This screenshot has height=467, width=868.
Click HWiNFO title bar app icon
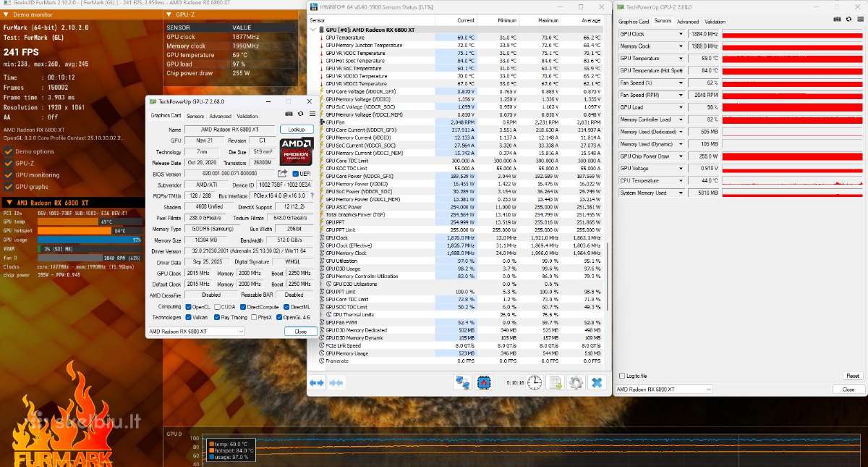tap(313, 7)
